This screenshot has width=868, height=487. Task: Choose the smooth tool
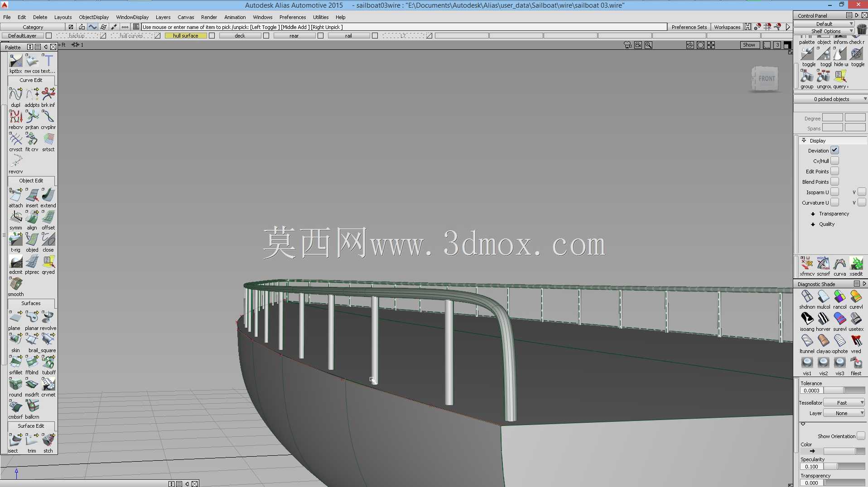click(15, 284)
